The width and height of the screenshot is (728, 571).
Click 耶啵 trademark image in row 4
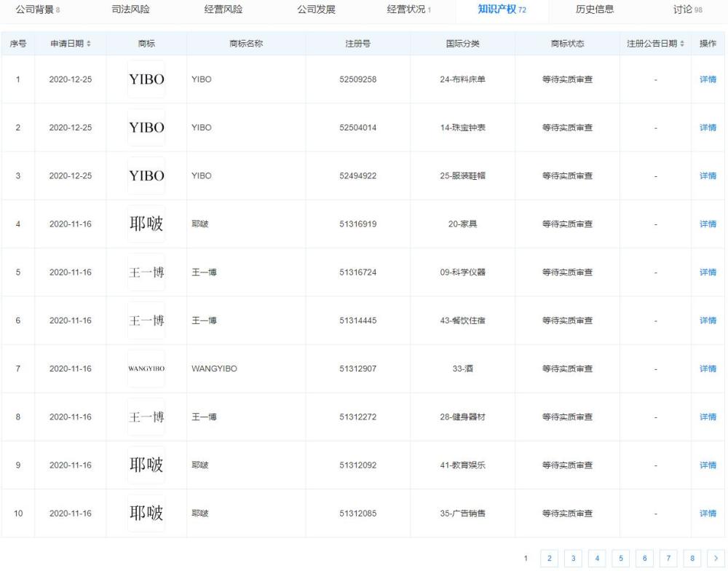pyautogui.click(x=146, y=224)
